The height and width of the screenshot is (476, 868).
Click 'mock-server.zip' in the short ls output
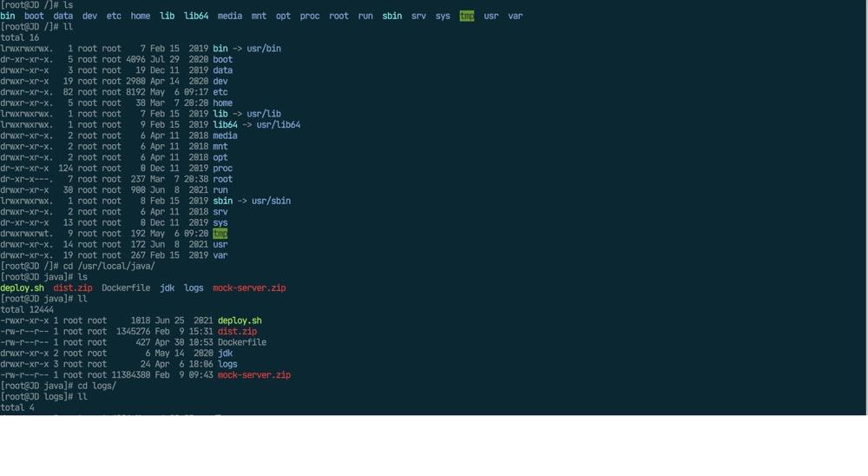249,288
